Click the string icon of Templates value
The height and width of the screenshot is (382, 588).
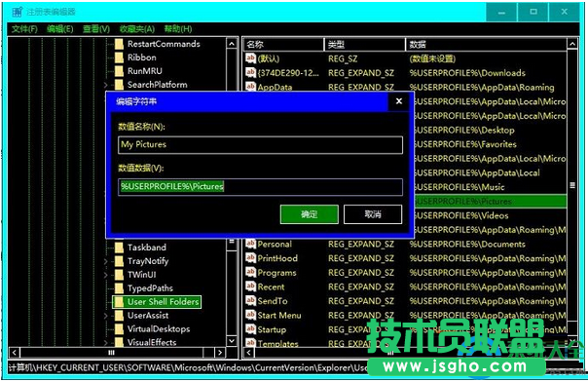(250, 343)
